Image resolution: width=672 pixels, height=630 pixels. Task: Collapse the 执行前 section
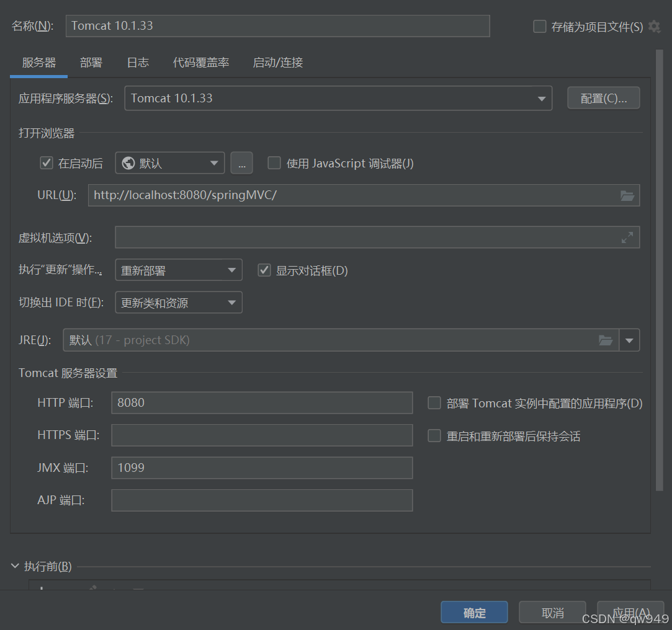(x=15, y=566)
